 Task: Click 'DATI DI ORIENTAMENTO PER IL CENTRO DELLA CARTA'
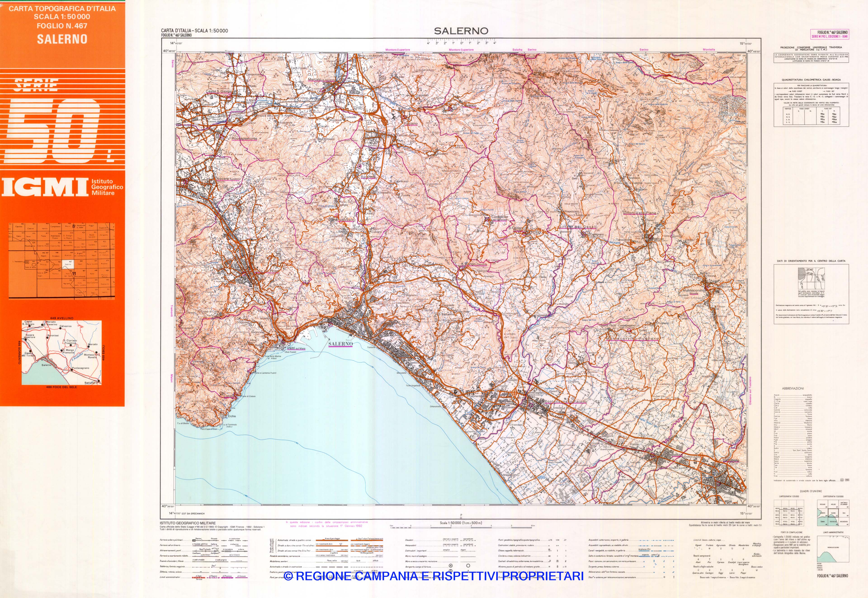pyautogui.click(x=811, y=261)
